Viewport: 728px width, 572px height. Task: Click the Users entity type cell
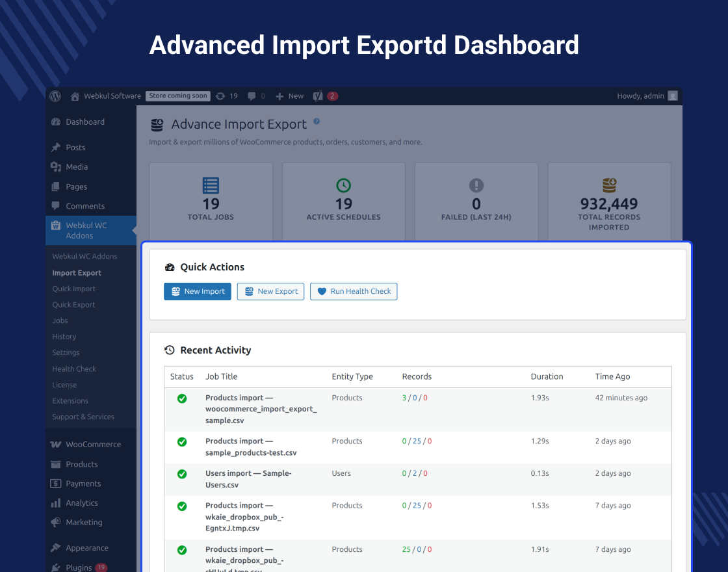tap(341, 474)
